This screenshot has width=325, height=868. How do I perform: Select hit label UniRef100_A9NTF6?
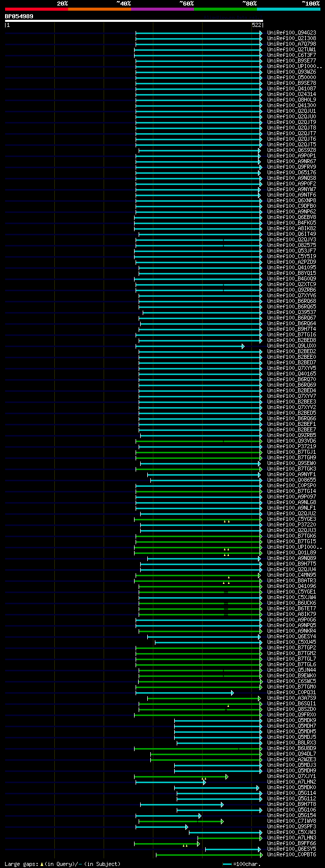(x=291, y=195)
